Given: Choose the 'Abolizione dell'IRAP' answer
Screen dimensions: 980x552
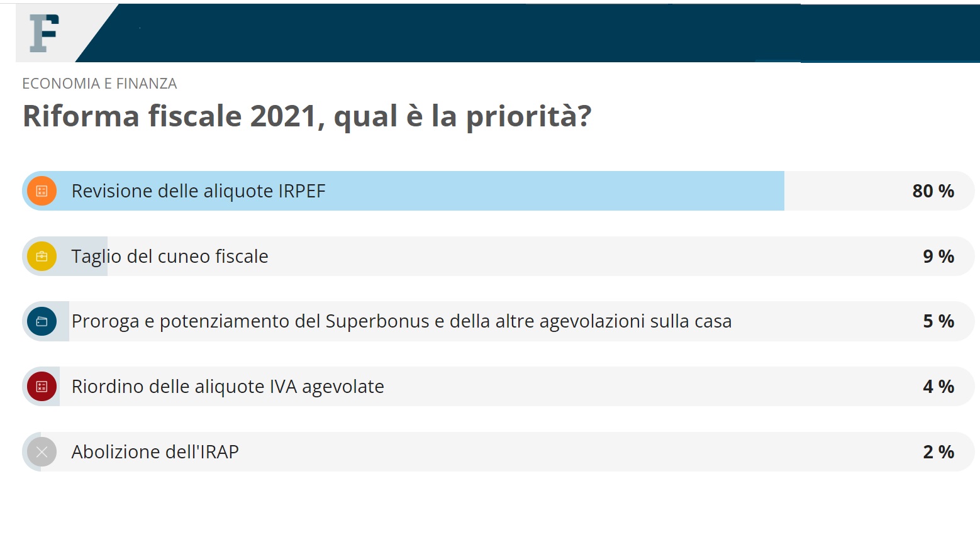Looking at the screenshot, I should [x=498, y=452].
